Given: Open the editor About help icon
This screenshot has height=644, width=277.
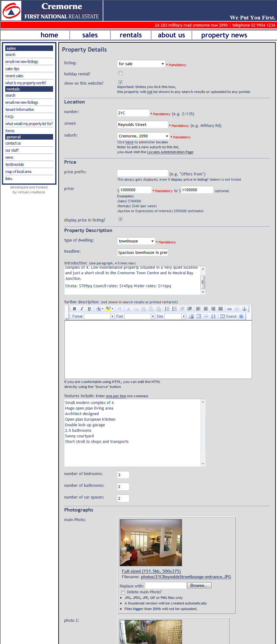Looking at the screenshot, I should [x=241, y=316].
